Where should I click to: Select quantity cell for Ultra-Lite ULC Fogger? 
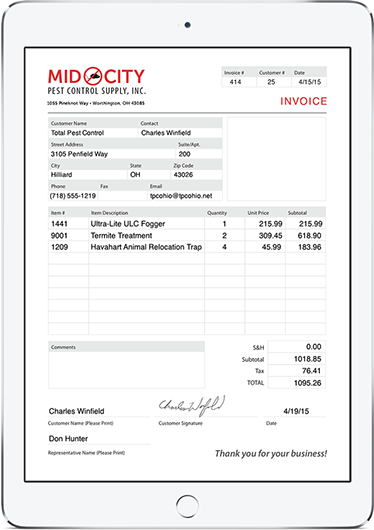click(225, 224)
